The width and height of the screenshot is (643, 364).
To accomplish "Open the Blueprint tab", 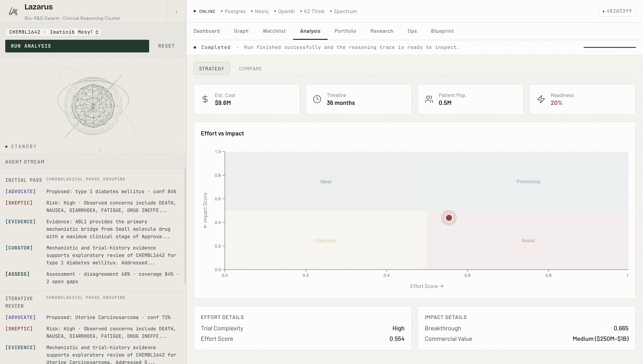I will coord(442,31).
